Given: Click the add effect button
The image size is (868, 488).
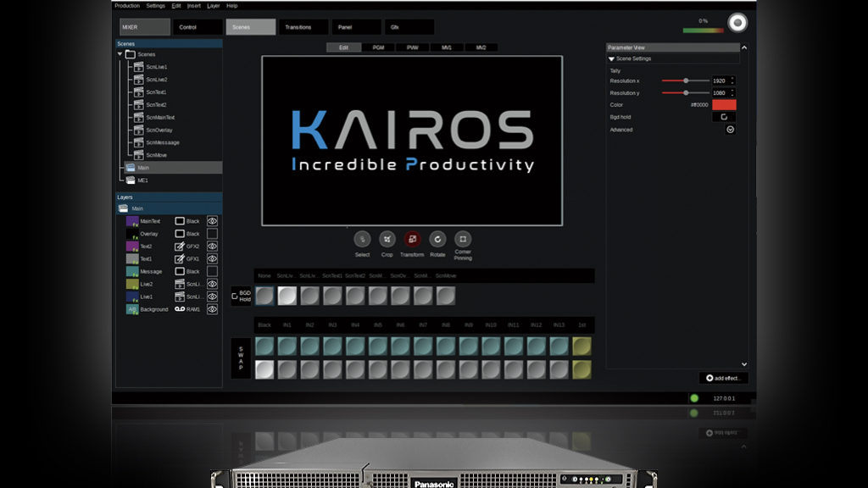Looking at the screenshot, I should 723,378.
